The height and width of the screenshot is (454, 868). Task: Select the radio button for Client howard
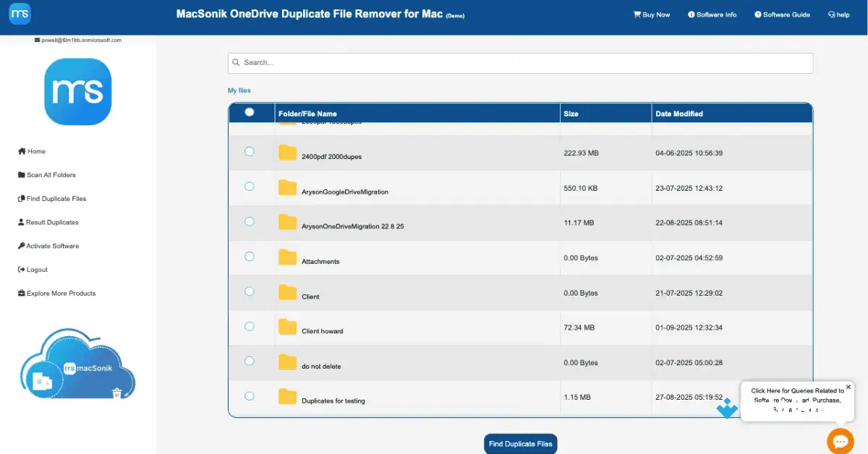point(249,326)
